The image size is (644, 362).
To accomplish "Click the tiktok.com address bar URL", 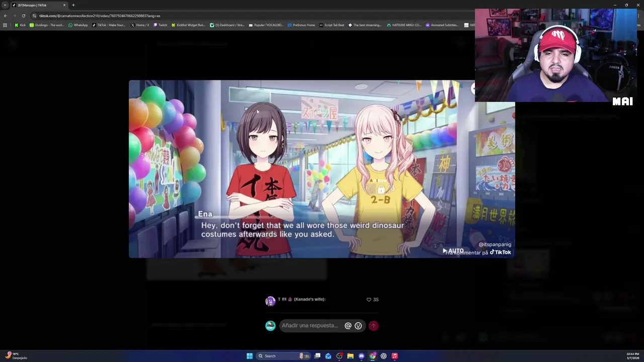I will pos(100,16).
